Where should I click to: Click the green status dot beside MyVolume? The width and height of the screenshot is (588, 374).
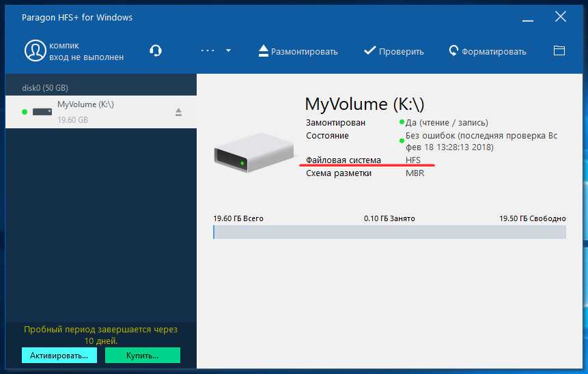[25, 112]
